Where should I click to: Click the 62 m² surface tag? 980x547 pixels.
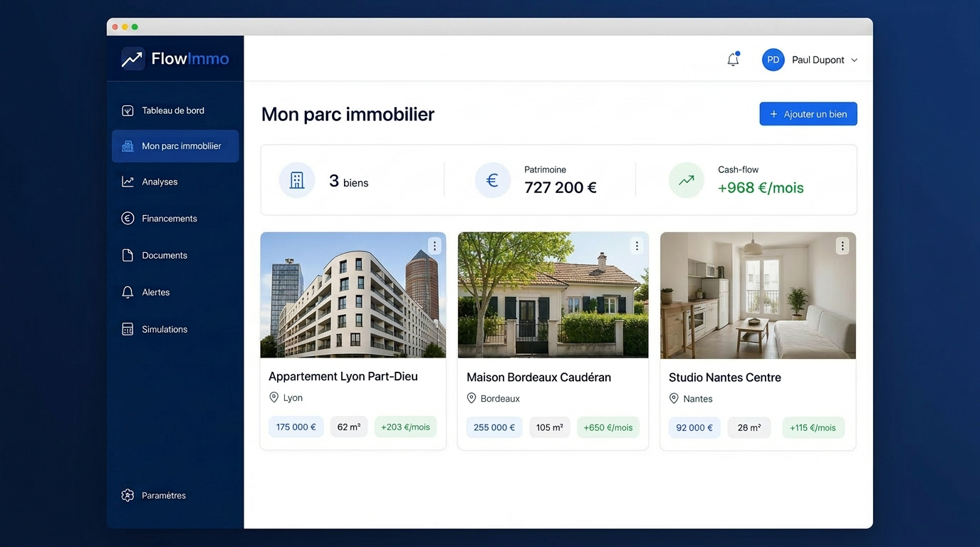pos(349,427)
